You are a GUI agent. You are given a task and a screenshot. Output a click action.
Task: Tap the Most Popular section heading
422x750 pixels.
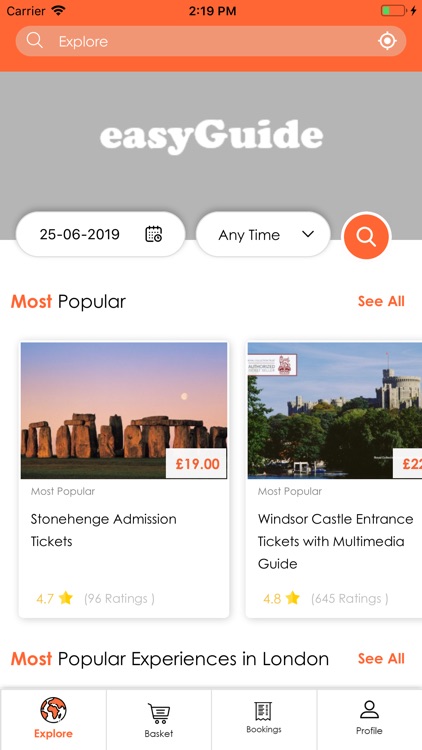coord(68,302)
